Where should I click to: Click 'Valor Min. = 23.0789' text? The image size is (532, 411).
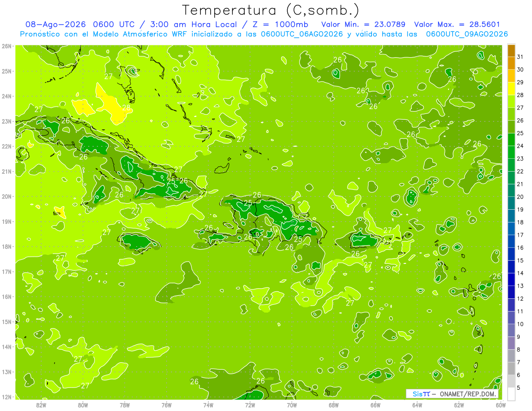(x=364, y=25)
